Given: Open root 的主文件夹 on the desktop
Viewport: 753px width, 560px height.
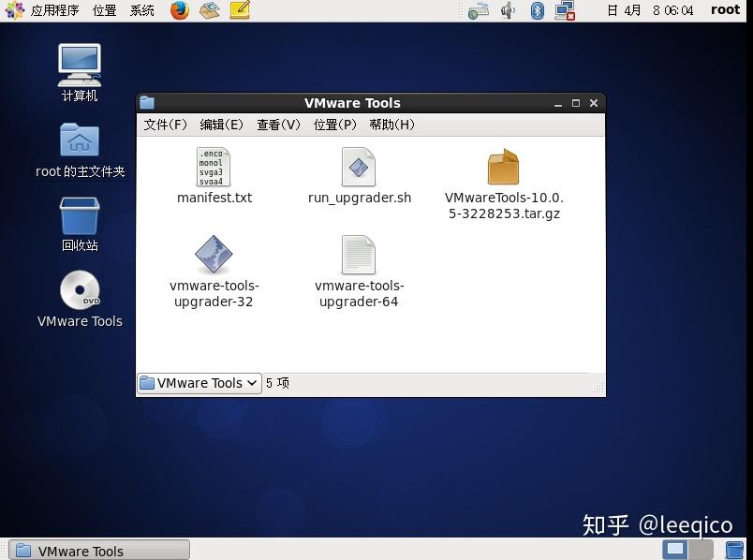Looking at the screenshot, I should coord(80,140).
